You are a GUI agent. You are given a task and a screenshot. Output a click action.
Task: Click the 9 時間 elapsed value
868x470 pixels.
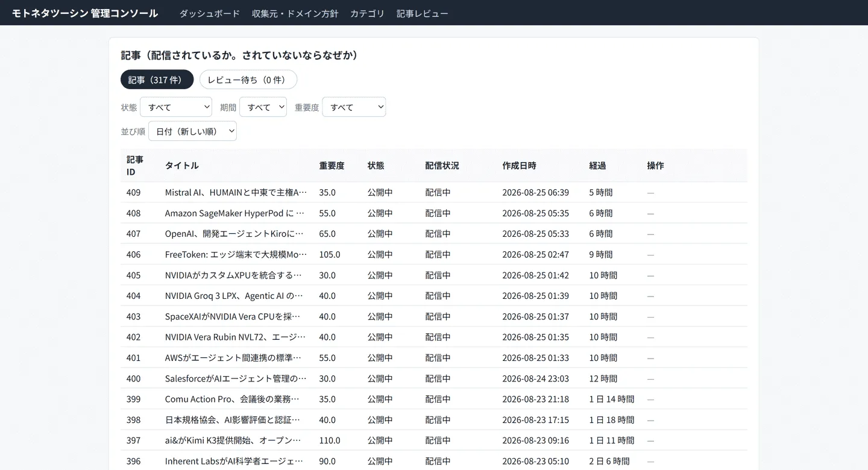tap(601, 255)
